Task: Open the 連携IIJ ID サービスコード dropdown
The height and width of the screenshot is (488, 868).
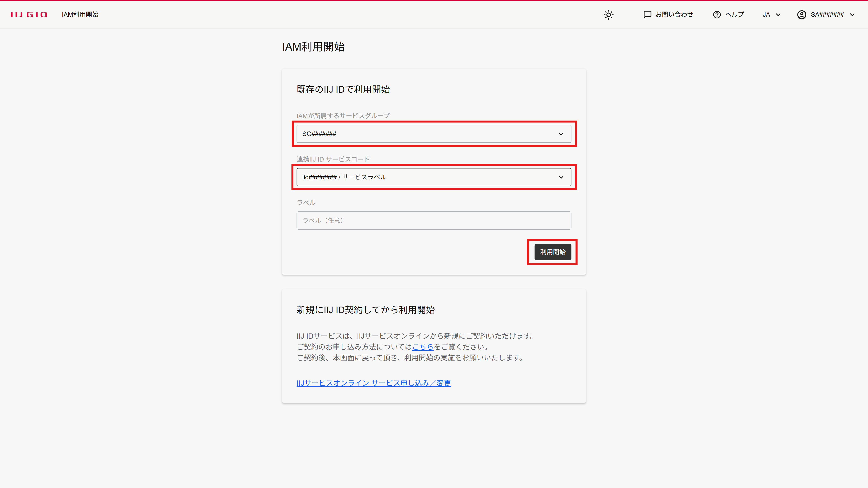Action: [x=434, y=177]
